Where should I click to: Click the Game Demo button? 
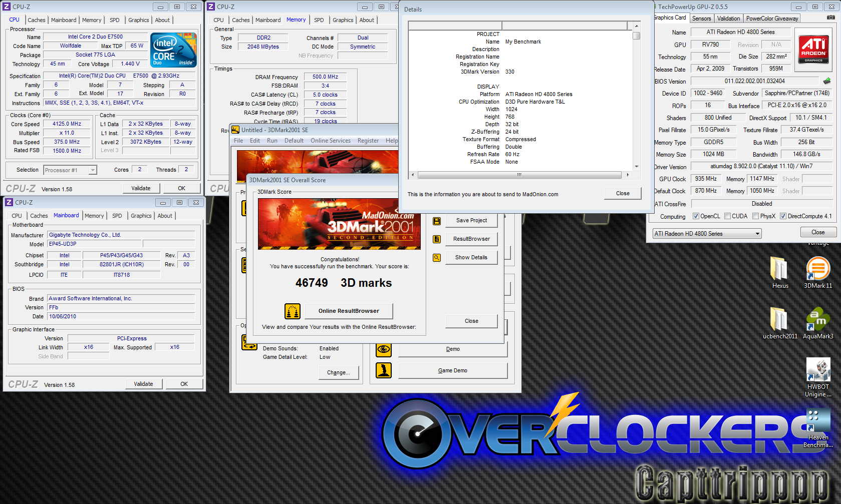453,371
